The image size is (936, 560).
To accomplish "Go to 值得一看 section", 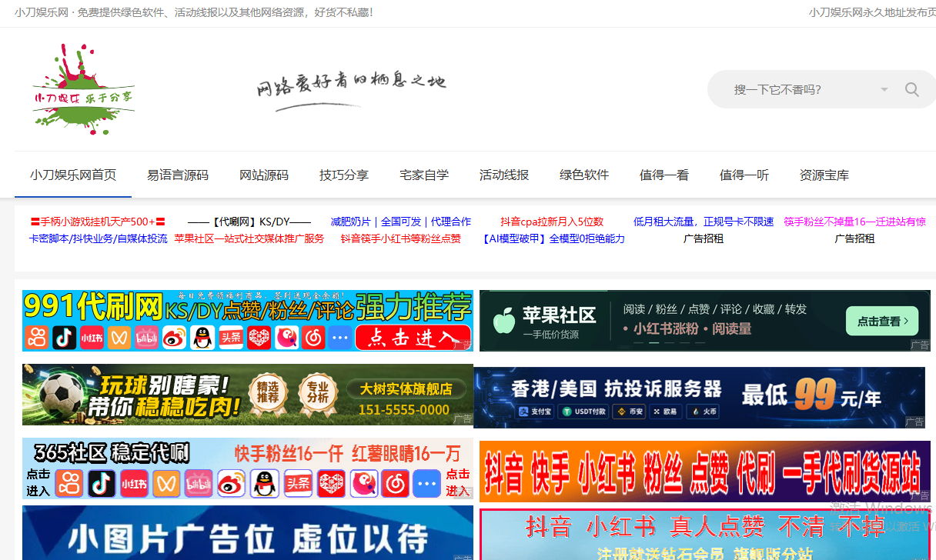I will point(664,175).
